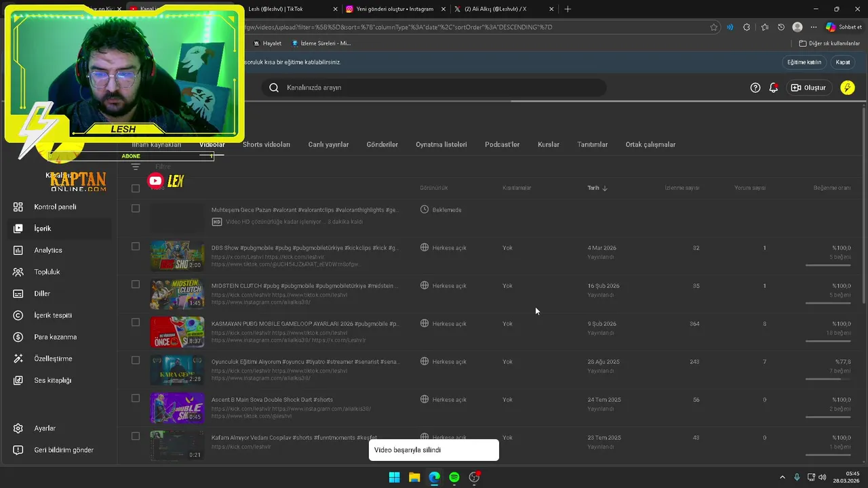Open Analytics from the sidebar
This screenshot has width=868, height=488.
coord(47,250)
